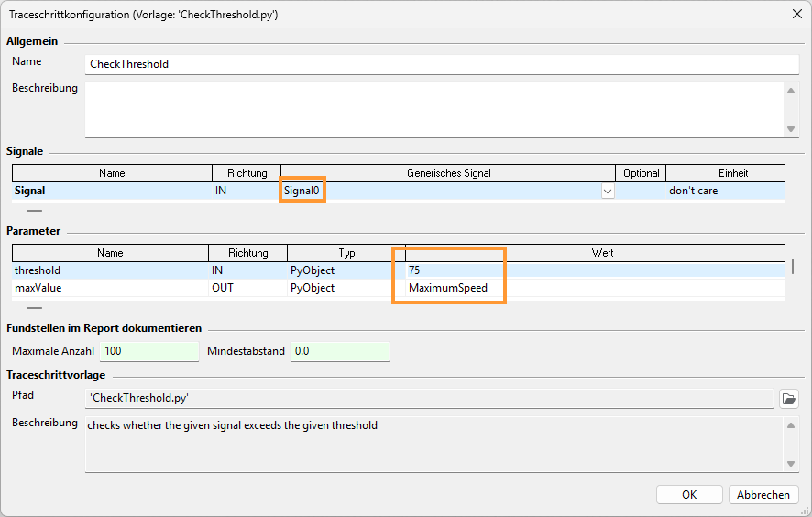The image size is (812, 517).
Task: Click the MaximumSpeed value cell
Action: click(595, 288)
